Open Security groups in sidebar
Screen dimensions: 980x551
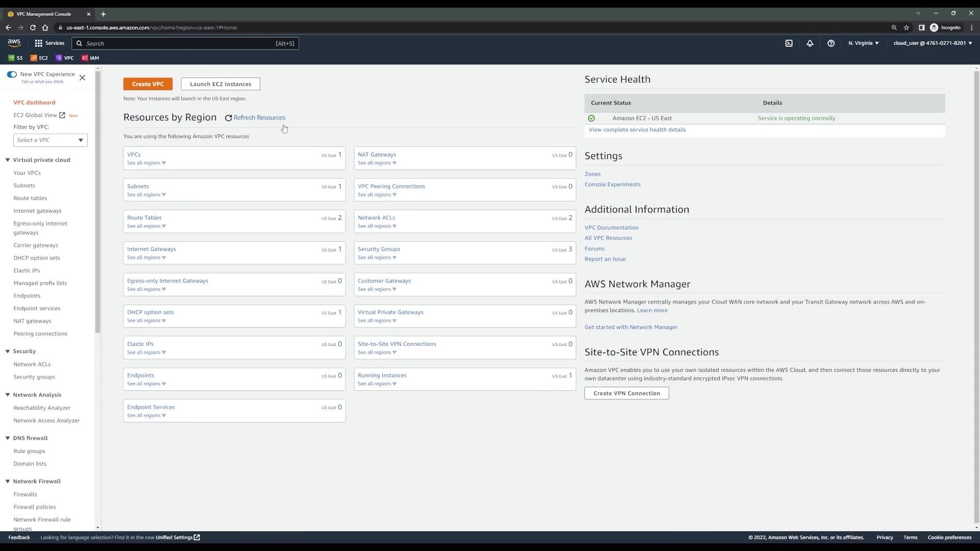coord(34,377)
